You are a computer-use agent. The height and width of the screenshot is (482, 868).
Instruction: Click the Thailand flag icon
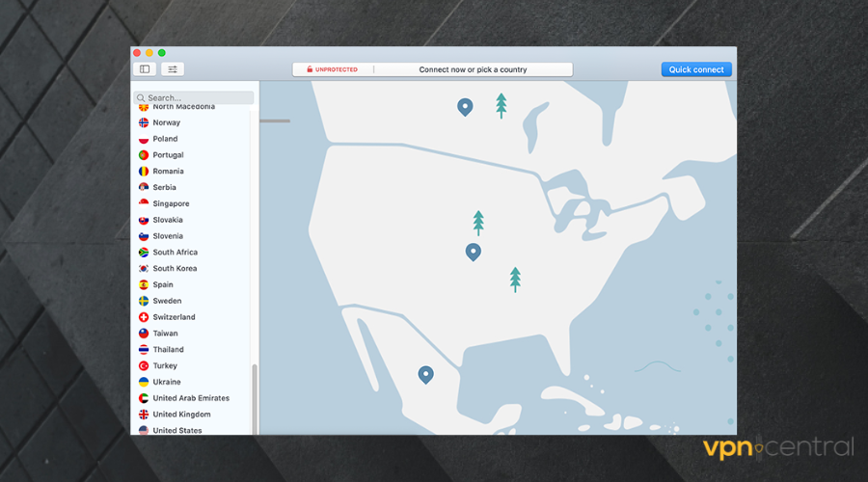click(144, 349)
